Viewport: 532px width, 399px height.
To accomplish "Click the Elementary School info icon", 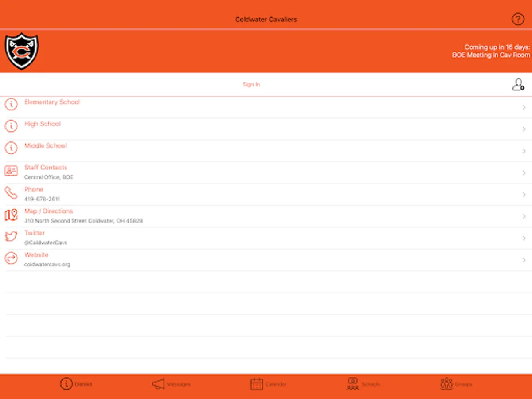I will (11, 105).
